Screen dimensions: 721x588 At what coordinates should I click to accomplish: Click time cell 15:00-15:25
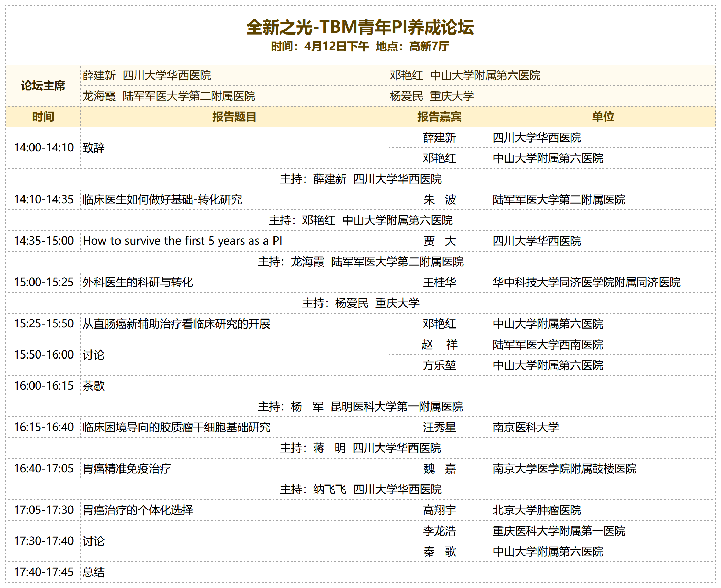[44, 282]
